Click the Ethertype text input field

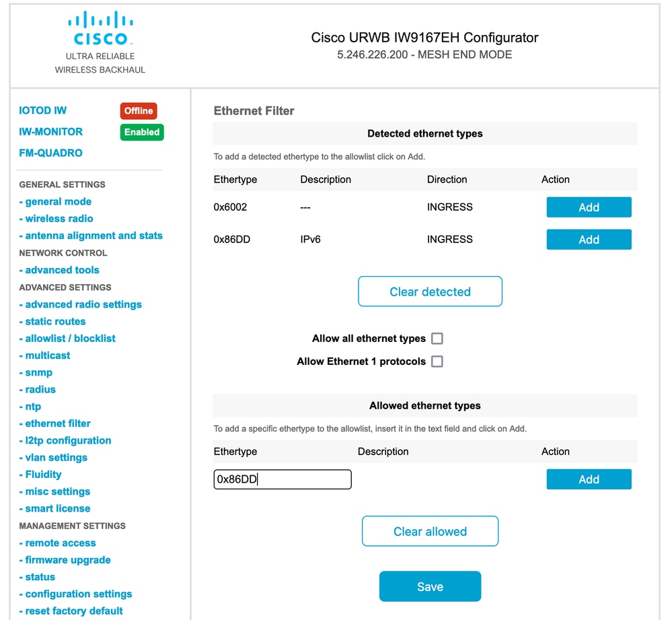(283, 479)
